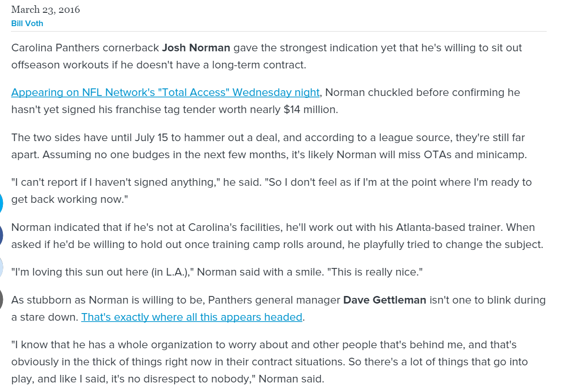Open the author link Bill Voth
Viewport: 588px width, 391px height.
(27, 23)
